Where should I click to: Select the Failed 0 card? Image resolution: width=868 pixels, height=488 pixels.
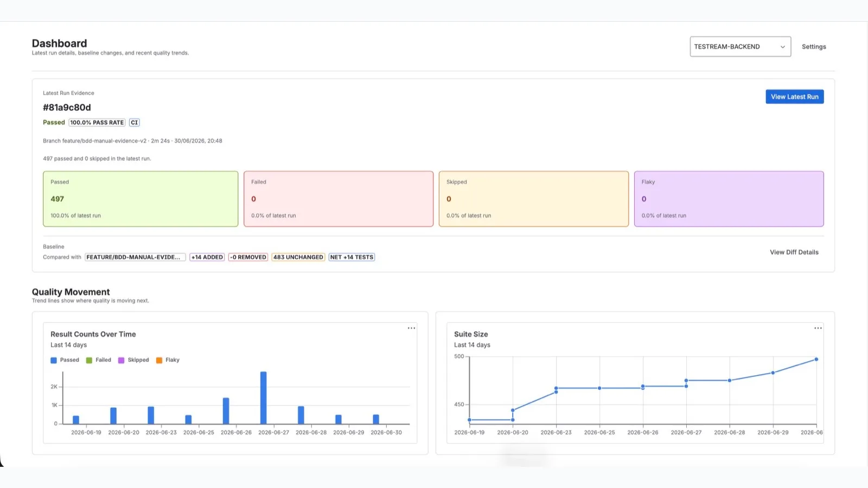(x=339, y=199)
